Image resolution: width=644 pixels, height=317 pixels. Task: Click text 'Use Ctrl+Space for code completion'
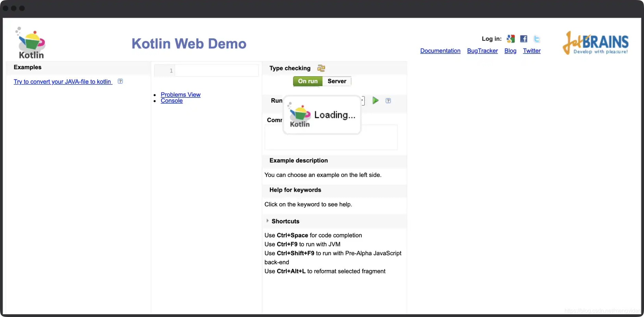(x=313, y=235)
